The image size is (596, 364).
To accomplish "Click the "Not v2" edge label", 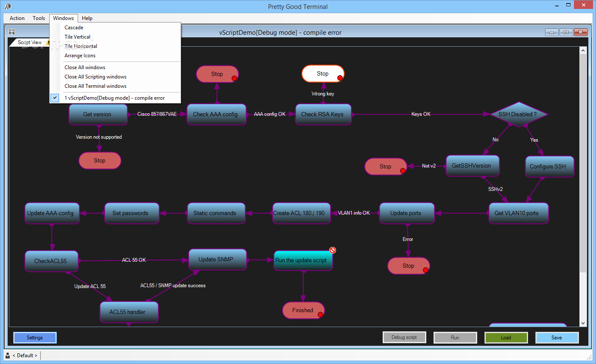I will pyautogui.click(x=429, y=166).
